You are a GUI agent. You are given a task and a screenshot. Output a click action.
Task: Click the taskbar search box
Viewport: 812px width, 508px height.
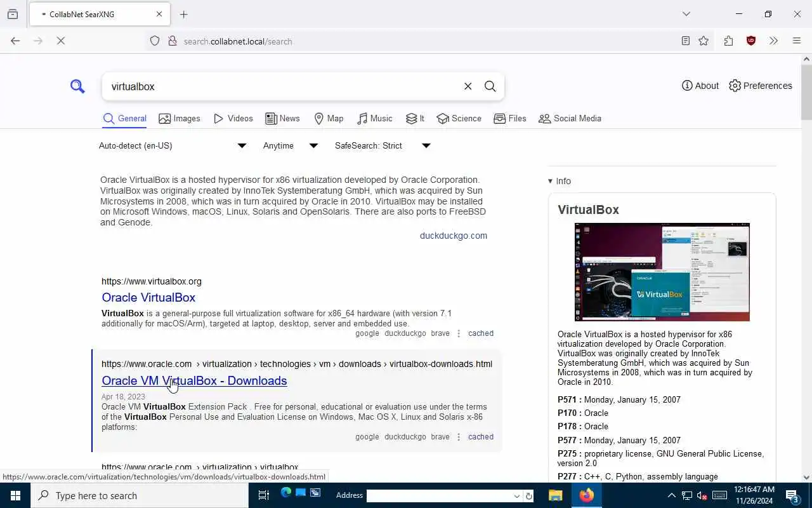coord(140,495)
